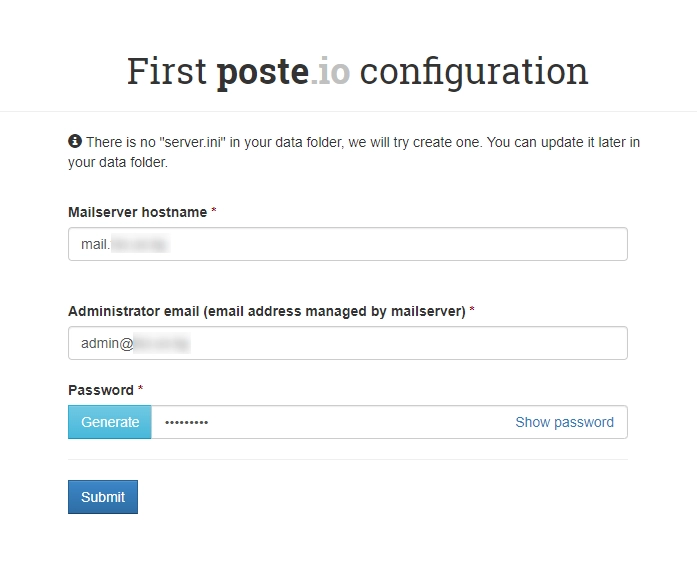Click the "Password" field label

coord(100,390)
